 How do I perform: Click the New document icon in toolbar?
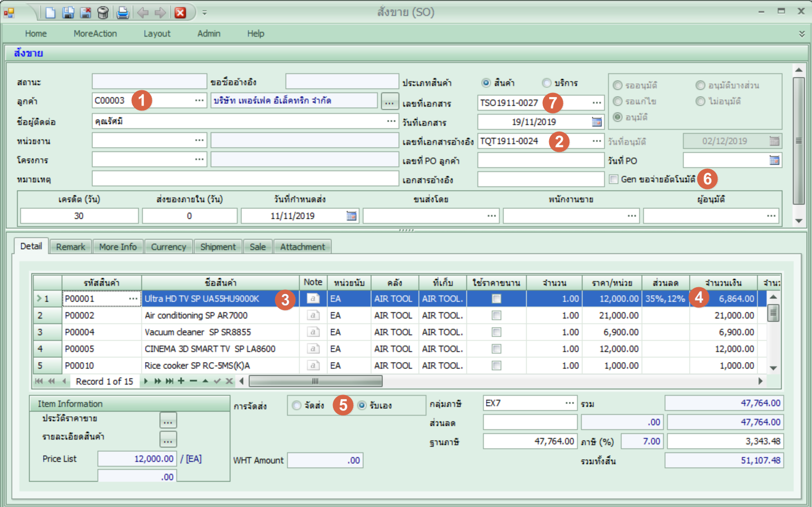pos(50,12)
